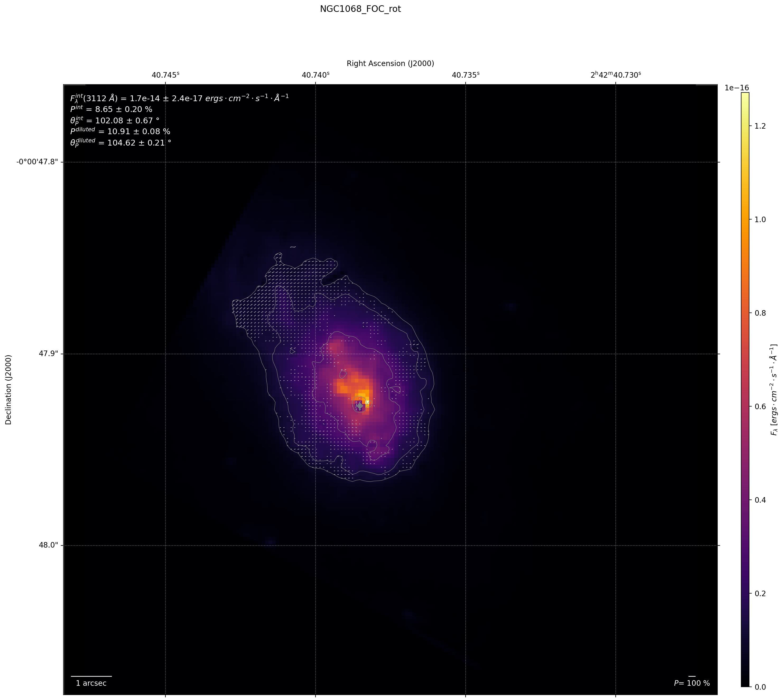Click the colorbar at the 1.0 orange level
The height and width of the screenshot is (700, 784).
[745, 220]
